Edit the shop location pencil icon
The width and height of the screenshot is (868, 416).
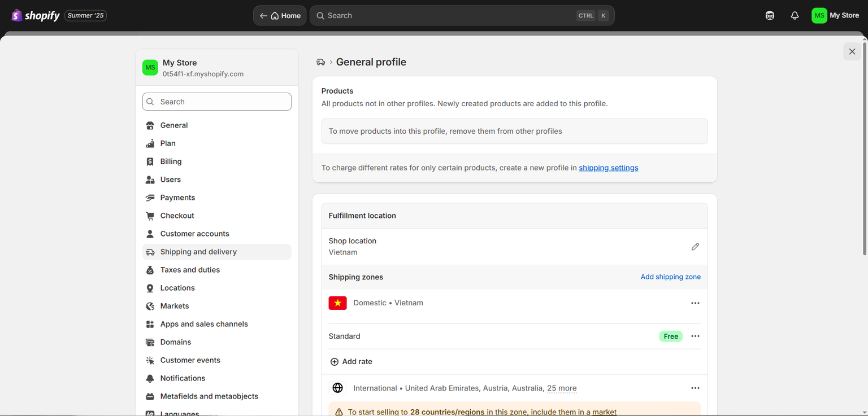[695, 247]
